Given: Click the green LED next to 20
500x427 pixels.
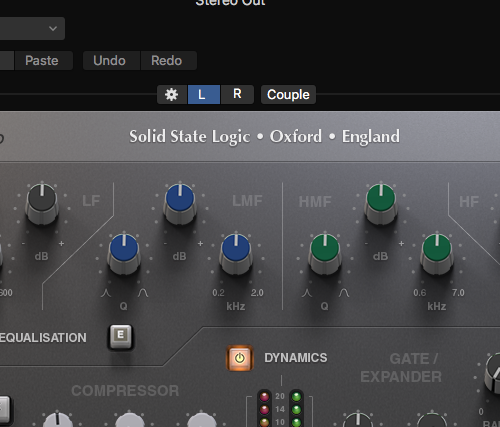Looking at the screenshot, I should tap(296, 397).
